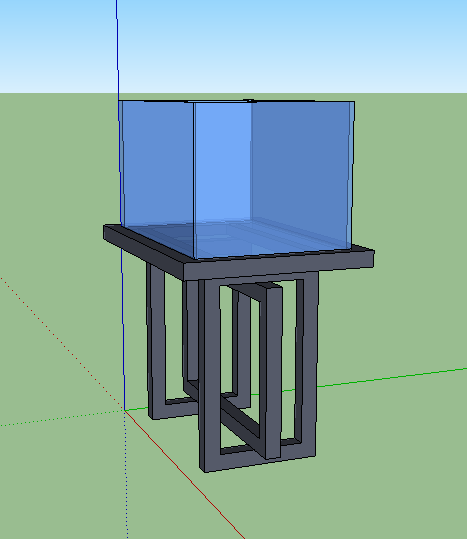Select the blue transparent glass tank

pyautogui.click(x=237, y=179)
